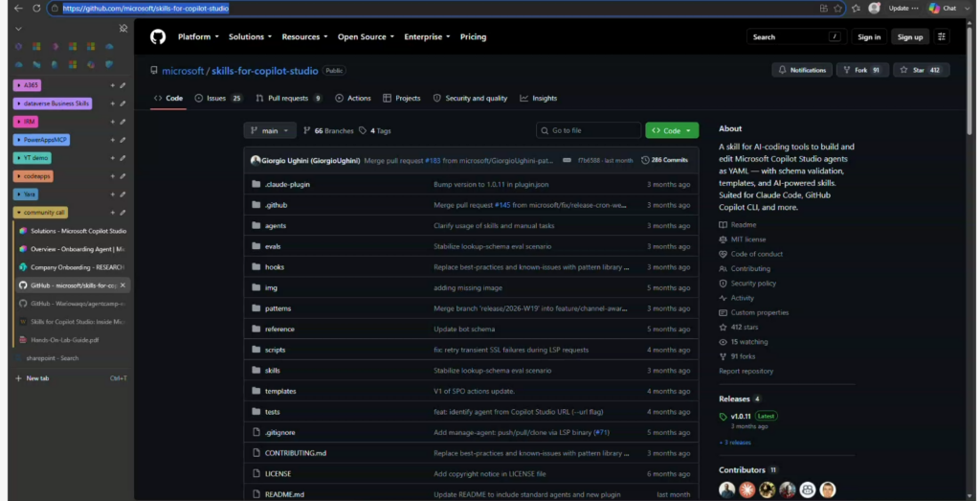980x501 pixels.
Task: Click the pencil icon next to A365 group
Action: coord(122,85)
